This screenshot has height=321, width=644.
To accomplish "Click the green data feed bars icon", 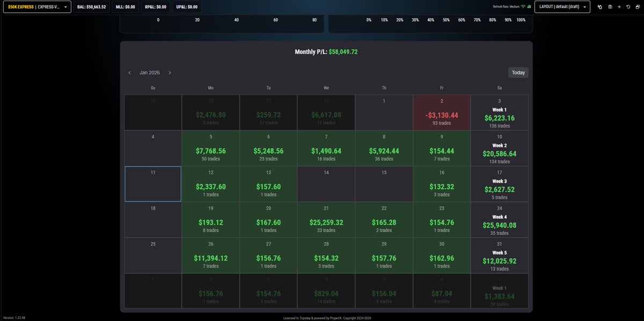I will coord(529,6).
